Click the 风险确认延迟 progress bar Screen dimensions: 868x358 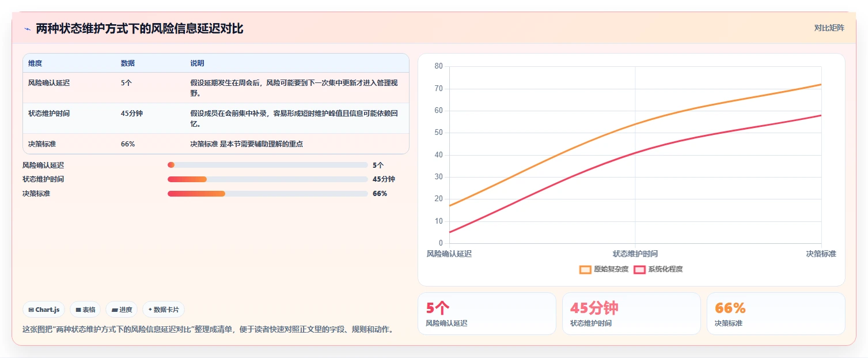click(x=267, y=165)
